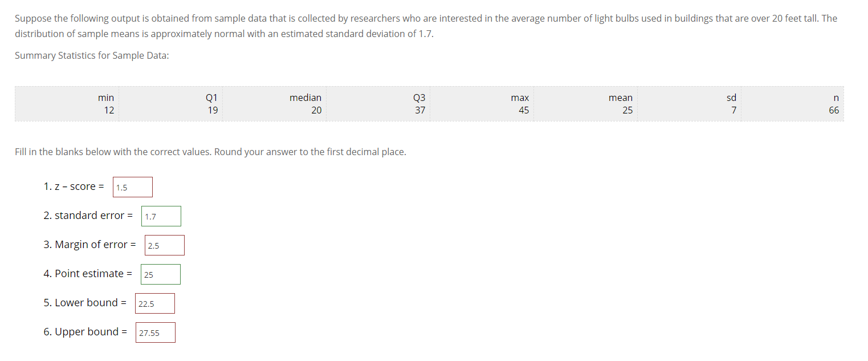Click the min column header

105,98
